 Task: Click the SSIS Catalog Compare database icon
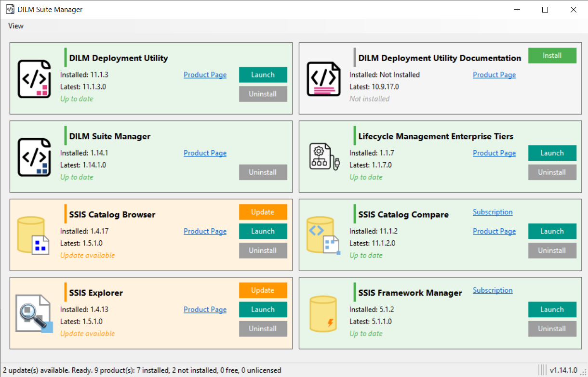pos(324,235)
